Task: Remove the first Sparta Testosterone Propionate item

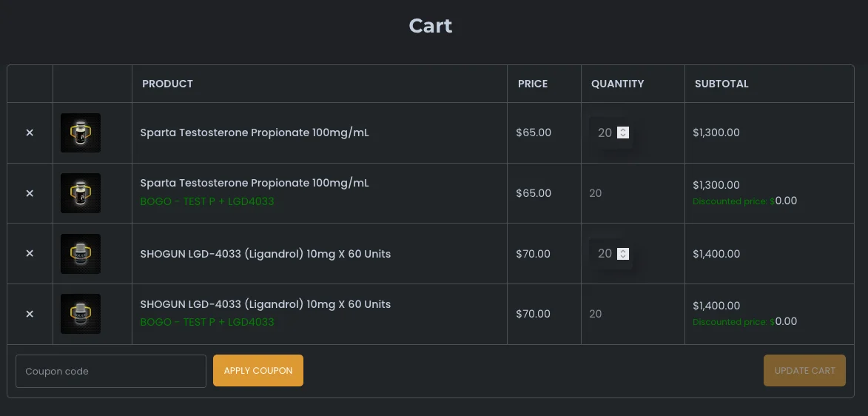Action: (x=30, y=133)
